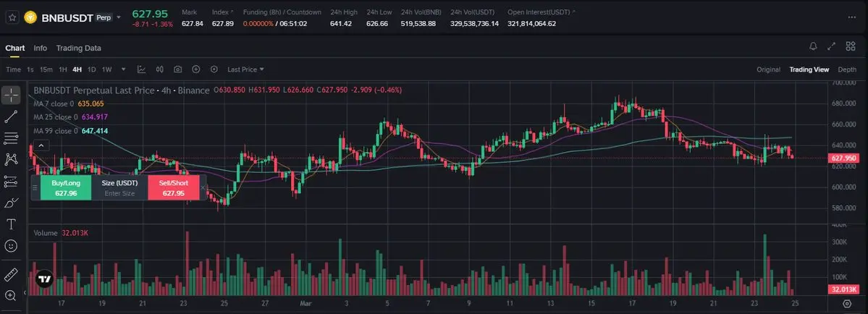Take a chart snapshot with the camera icon
The height and width of the screenshot is (314, 868).
177,69
